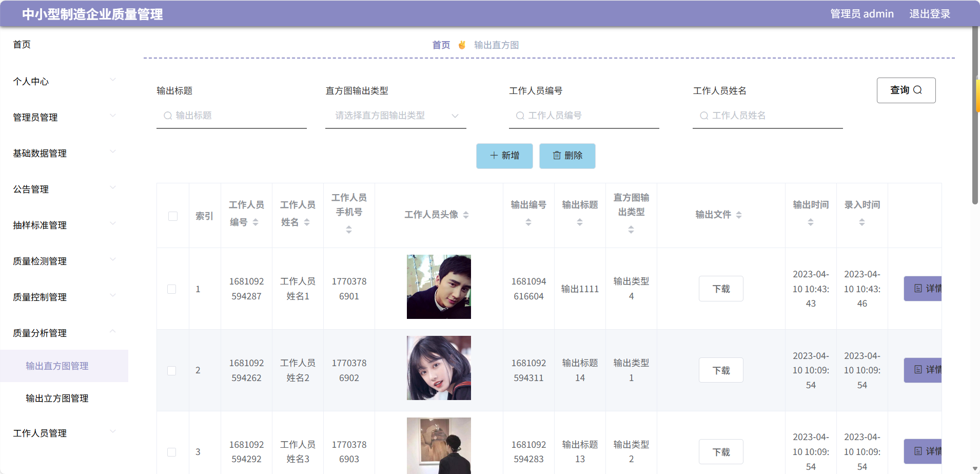980x474 pixels.
Task: Sort table by 输出标题 column
Action: 580,222
